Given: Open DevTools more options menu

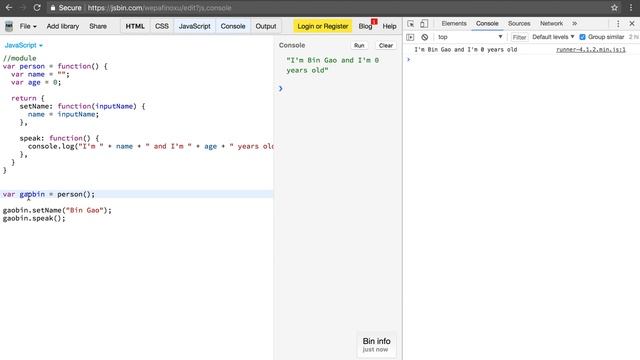Looking at the screenshot, I should coord(618,24).
